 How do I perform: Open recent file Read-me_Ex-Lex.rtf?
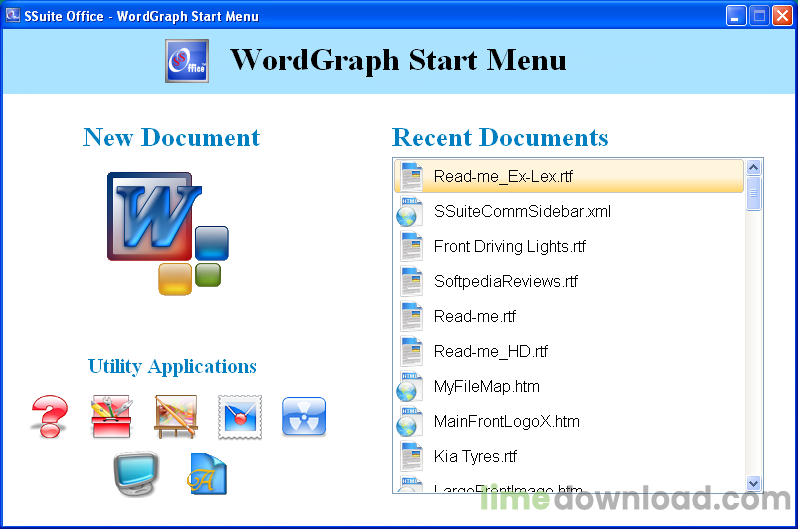click(x=569, y=176)
